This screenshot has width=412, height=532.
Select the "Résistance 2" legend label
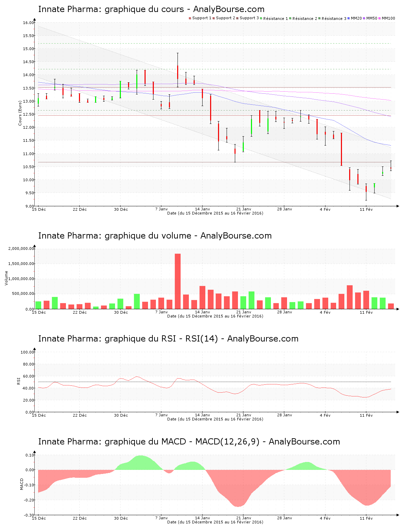coord(305,19)
